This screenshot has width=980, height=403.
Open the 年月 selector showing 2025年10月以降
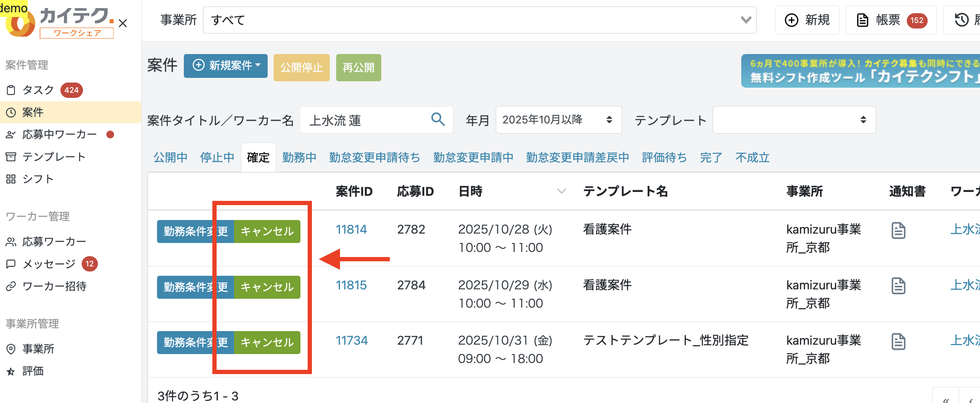point(558,120)
